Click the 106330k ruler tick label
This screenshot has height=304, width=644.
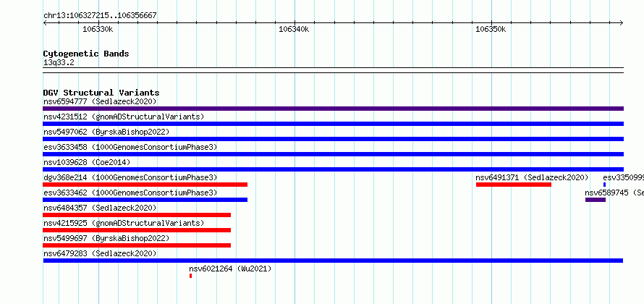98,29
